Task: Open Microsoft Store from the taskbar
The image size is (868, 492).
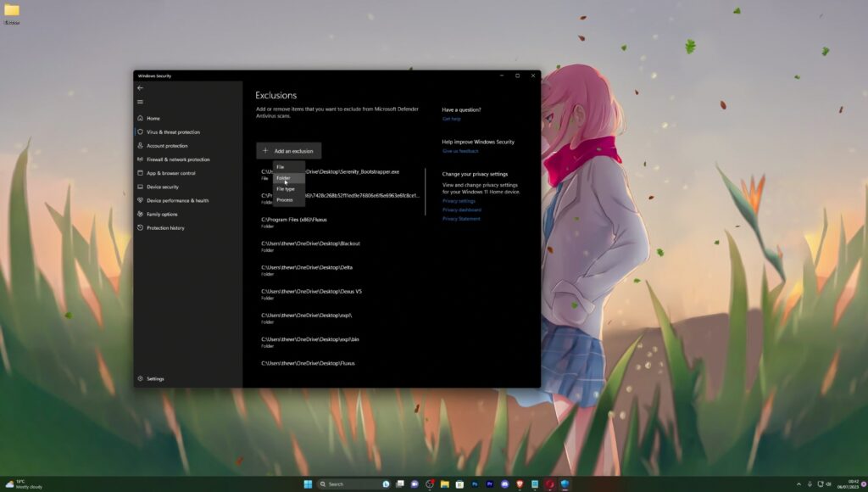Action: (459, 484)
